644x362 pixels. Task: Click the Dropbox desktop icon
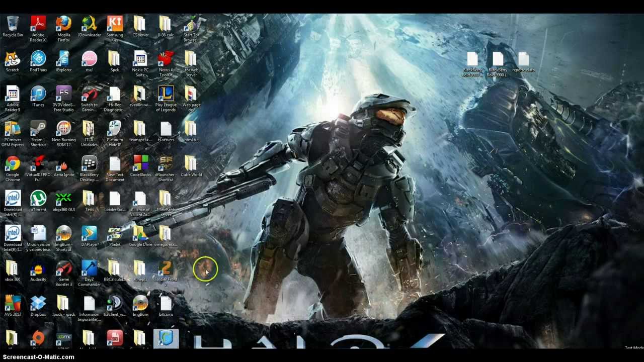38,307
